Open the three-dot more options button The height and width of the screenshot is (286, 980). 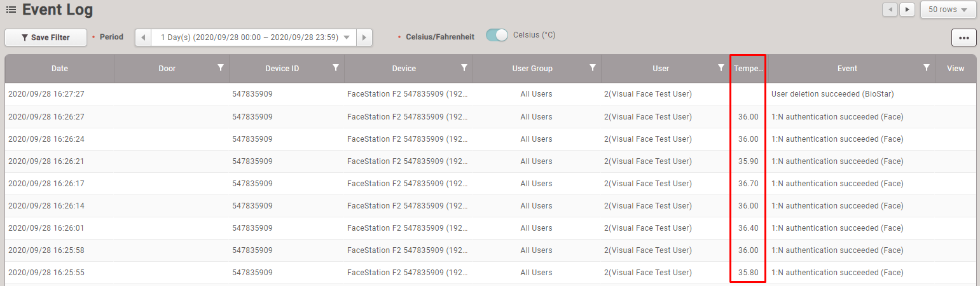coord(963,37)
